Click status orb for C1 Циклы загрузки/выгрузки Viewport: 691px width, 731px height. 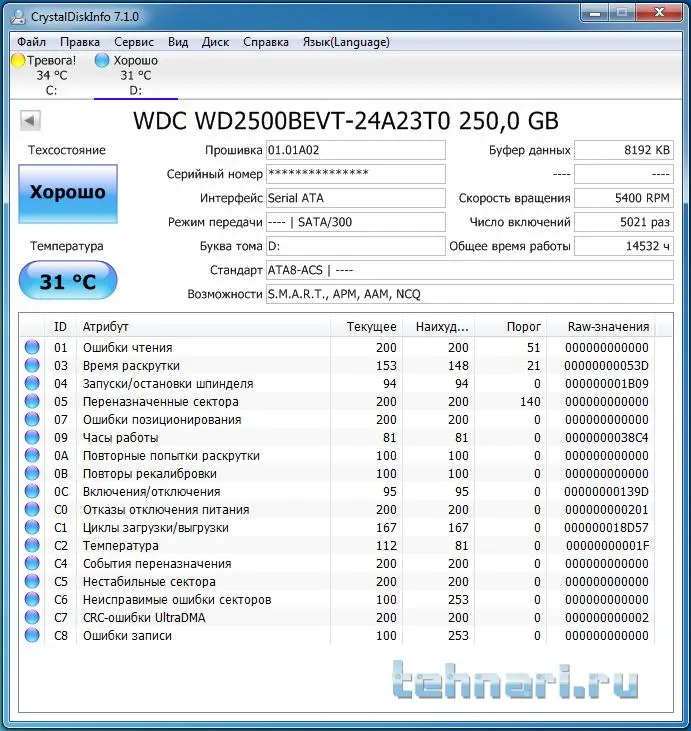[x=32, y=527]
